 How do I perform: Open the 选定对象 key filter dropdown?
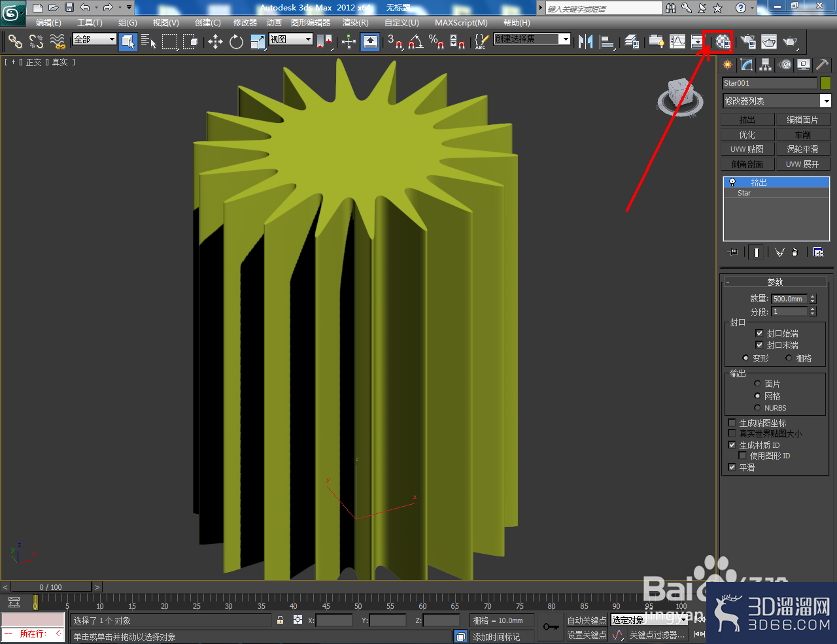[650, 620]
